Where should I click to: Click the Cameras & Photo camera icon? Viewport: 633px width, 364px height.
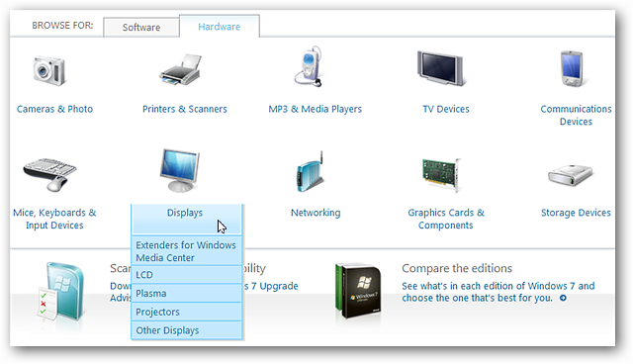[x=49, y=70]
